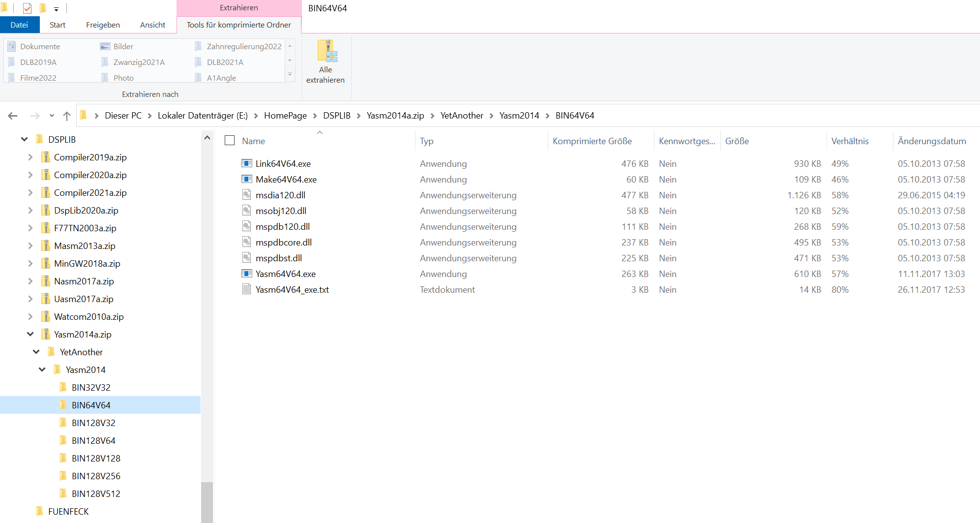Toggle the select-all checkbox in header
The image size is (980, 523).
click(230, 141)
